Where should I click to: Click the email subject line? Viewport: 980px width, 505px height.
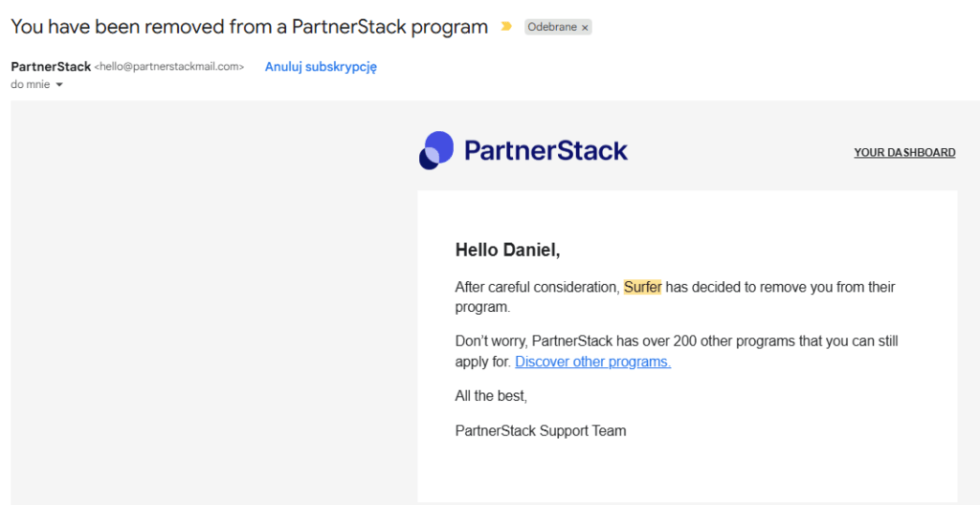tap(249, 27)
